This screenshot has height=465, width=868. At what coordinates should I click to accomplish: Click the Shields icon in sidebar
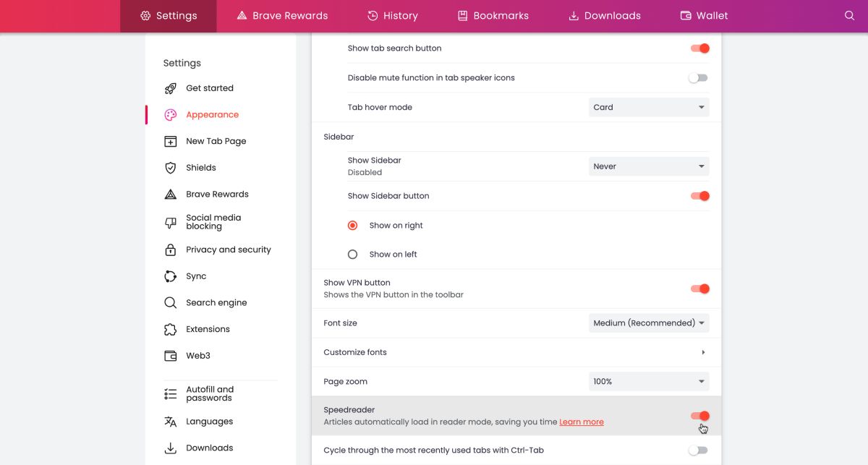click(x=171, y=168)
